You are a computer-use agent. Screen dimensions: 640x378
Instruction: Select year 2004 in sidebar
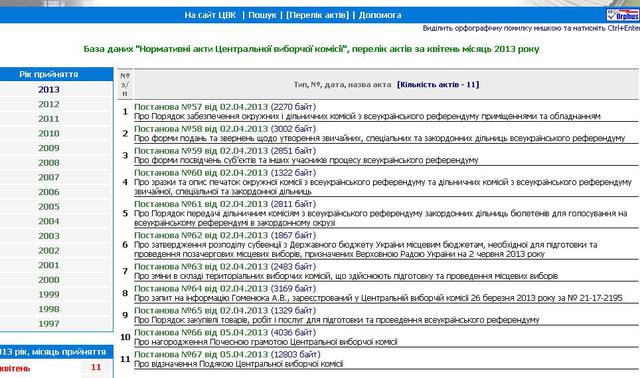pos(49,221)
